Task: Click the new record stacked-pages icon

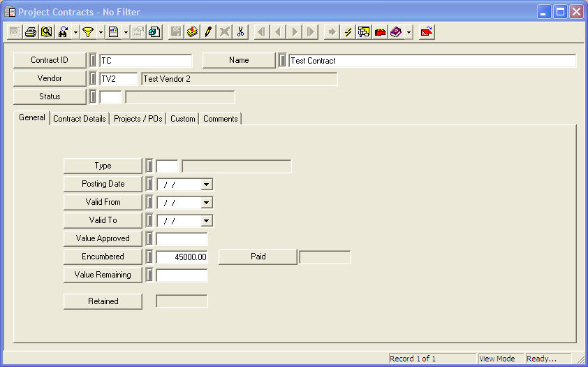Action: (x=192, y=32)
